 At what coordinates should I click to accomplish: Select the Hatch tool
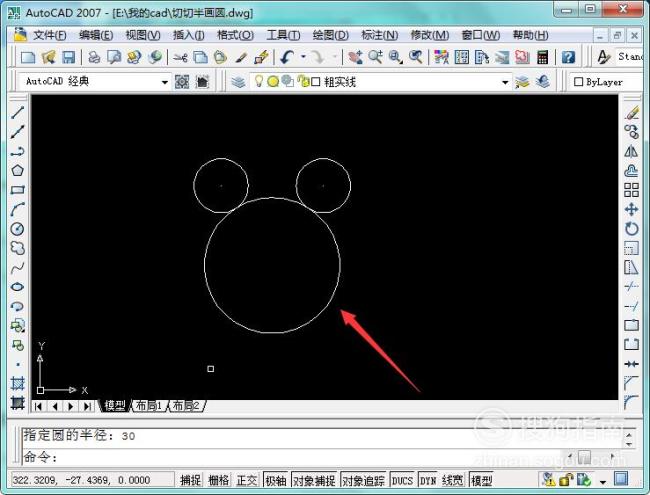[17, 383]
